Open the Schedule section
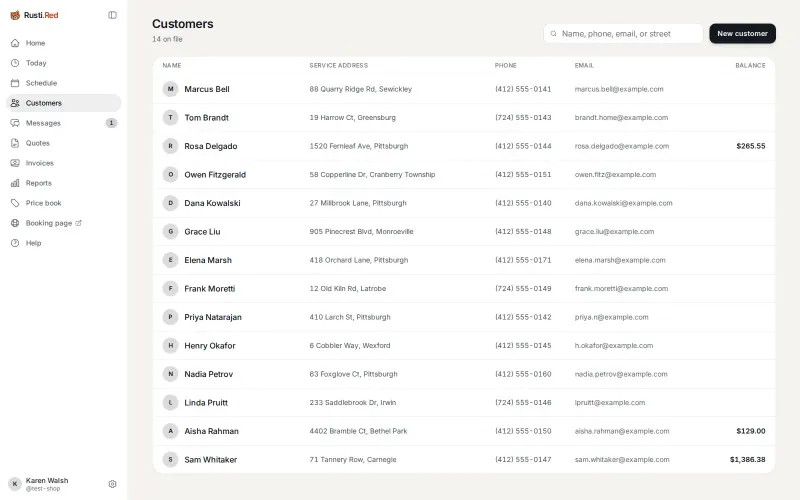The image size is (800, 500). tap(64, 83)
